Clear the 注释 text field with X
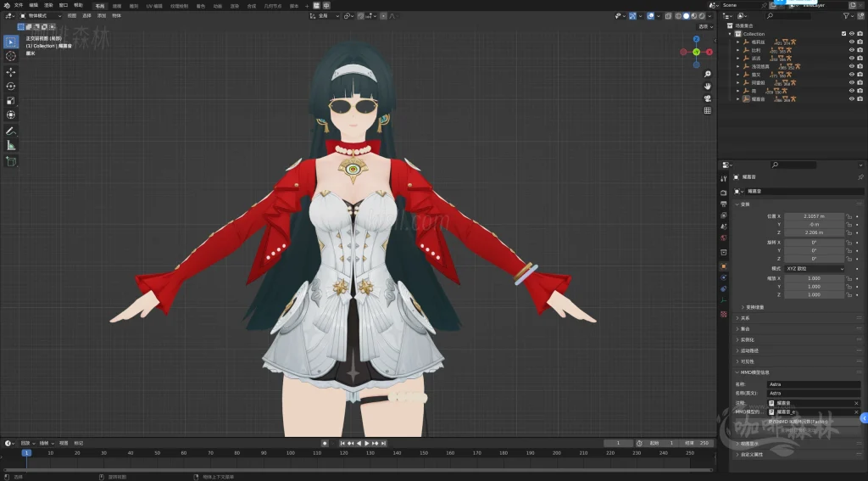 (x=856, y=404)
